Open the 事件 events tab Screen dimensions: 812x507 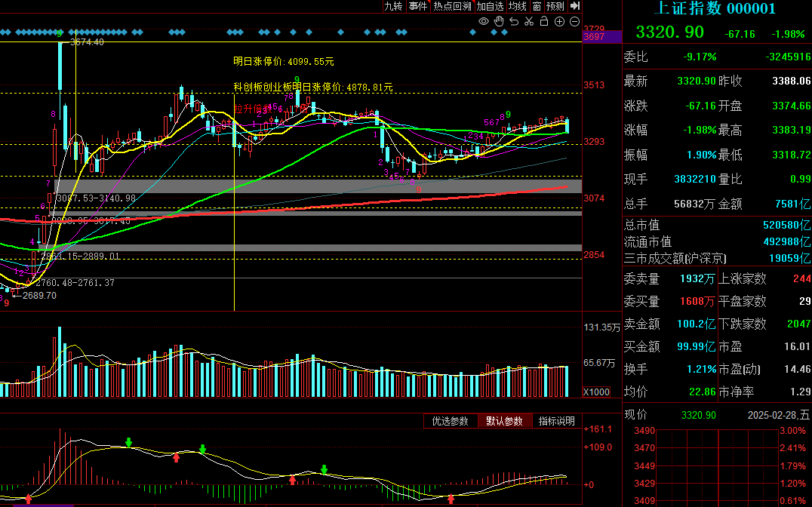(417, 6)
